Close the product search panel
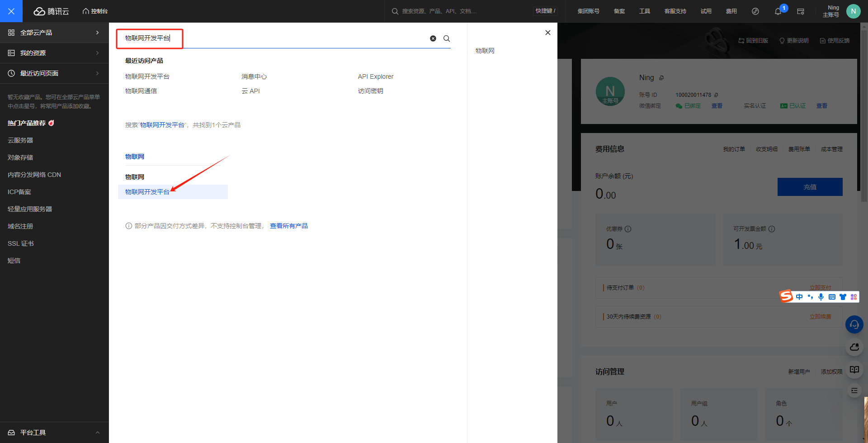Screen dimensions: 868x443 (x=548, y=33)
